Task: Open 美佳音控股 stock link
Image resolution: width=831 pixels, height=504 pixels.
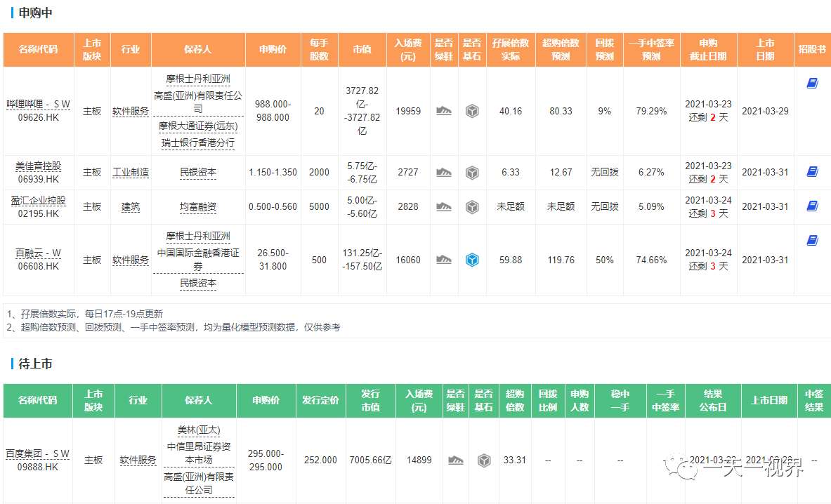Action: [x=38, y=166]
